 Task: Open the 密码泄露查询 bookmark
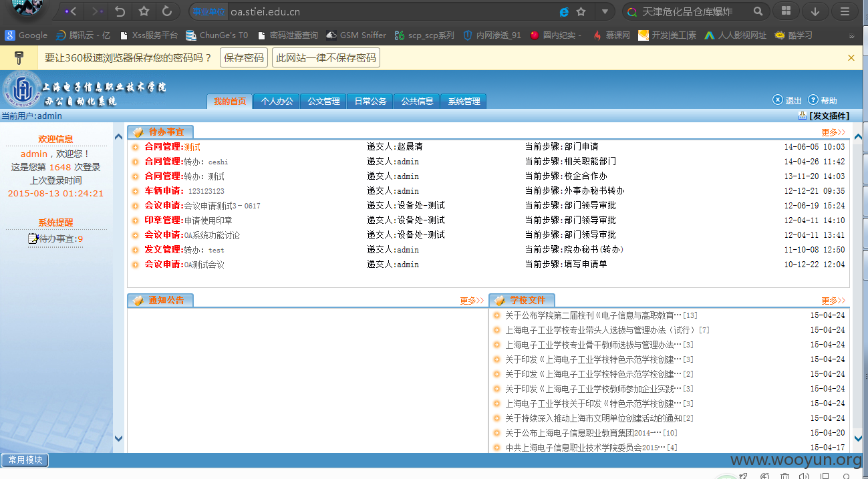287,35
